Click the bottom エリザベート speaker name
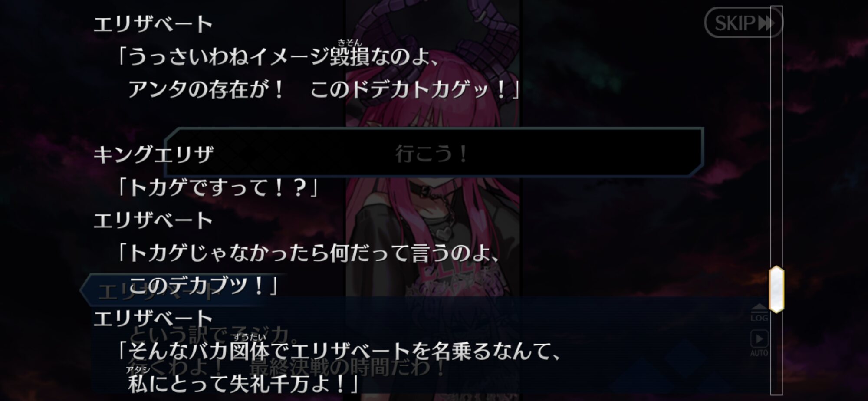The height and width of the screenshot is (401, 868). (153, 319)
